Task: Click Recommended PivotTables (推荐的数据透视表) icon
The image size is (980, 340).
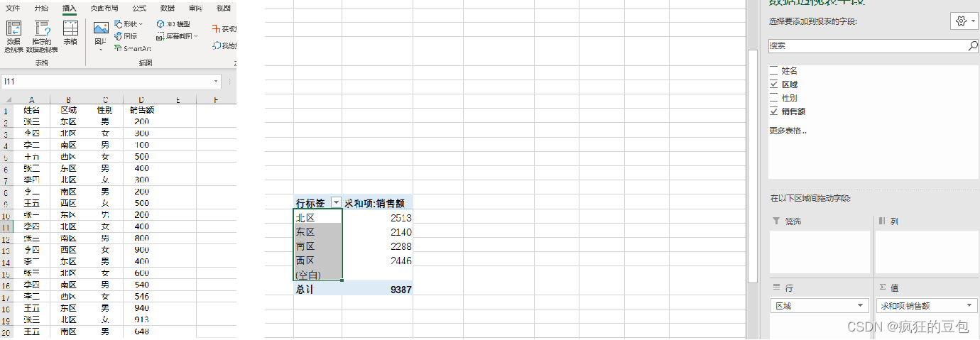Action: click(x=42, y=37)
